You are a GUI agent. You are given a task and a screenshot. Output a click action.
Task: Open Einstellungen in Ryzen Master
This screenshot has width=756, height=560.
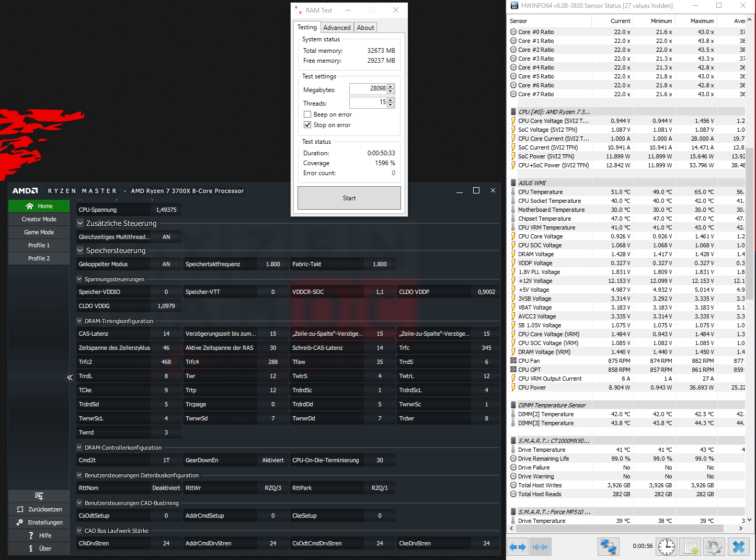tap(39, 522)
